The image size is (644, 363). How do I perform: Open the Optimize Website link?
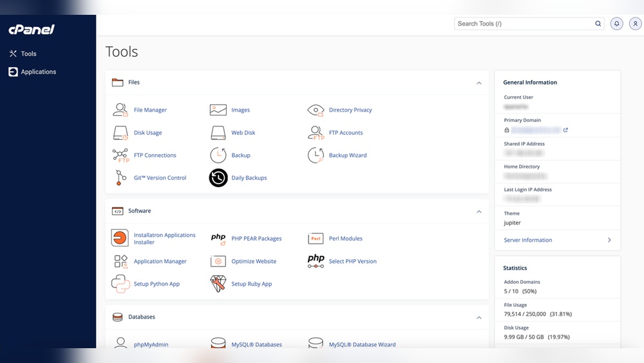(x=254, y=262)
